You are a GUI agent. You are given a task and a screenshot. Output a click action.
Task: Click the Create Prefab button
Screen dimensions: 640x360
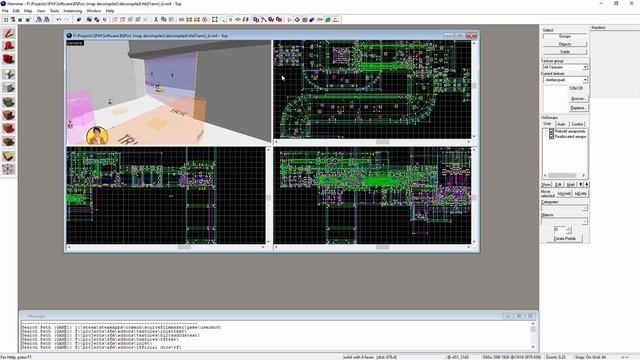pyautogui.click(x=565, y=238)
